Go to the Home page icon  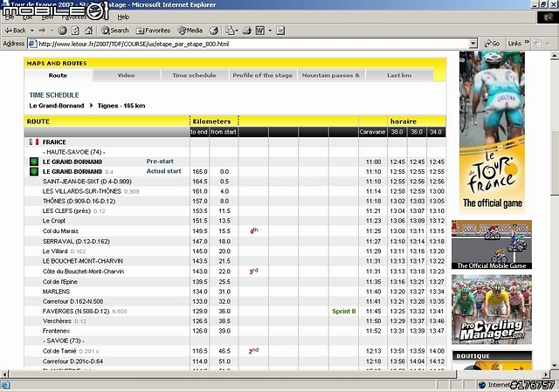click(x=89, y=31)
